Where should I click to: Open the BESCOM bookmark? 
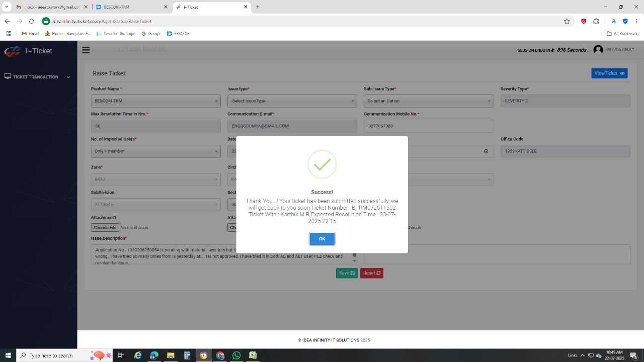[x=178, y=34]
